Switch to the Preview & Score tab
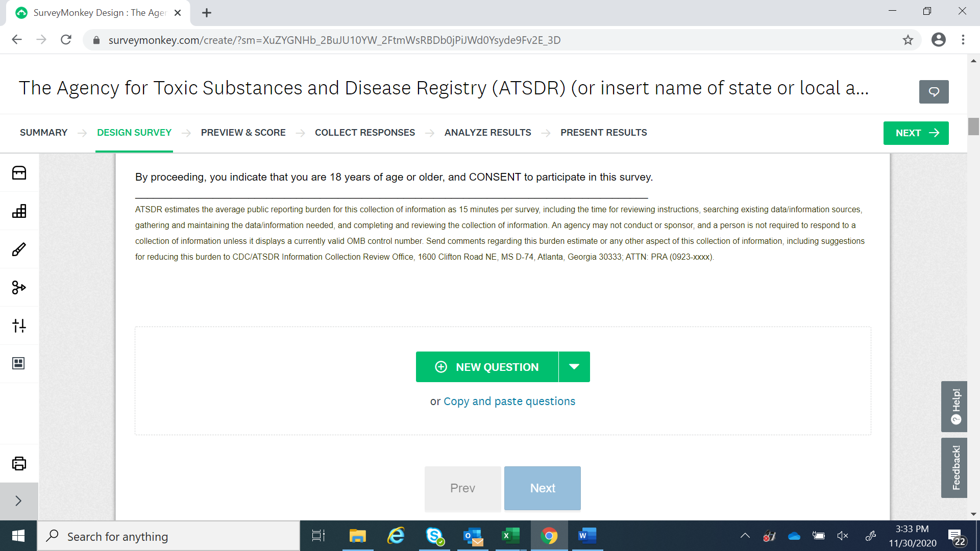 243,133
